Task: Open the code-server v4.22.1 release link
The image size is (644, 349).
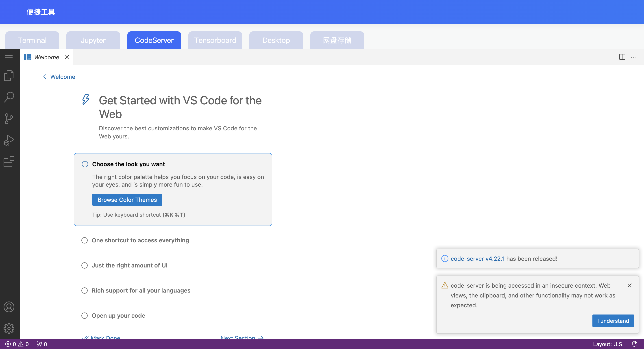Action: coord(477,259)
